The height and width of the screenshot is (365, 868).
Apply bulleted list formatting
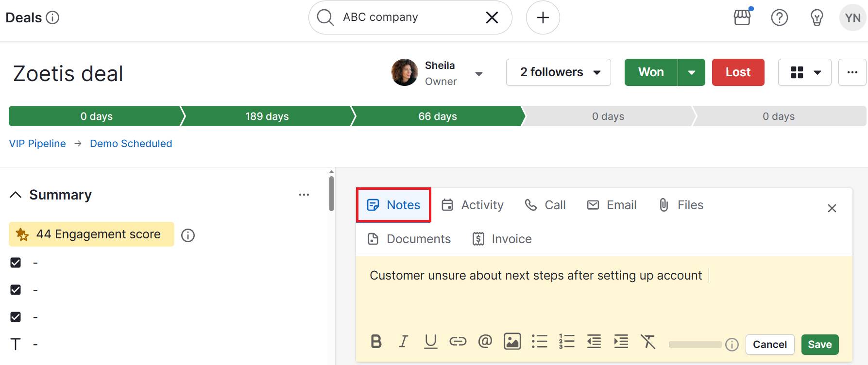(x=539, y=342)
